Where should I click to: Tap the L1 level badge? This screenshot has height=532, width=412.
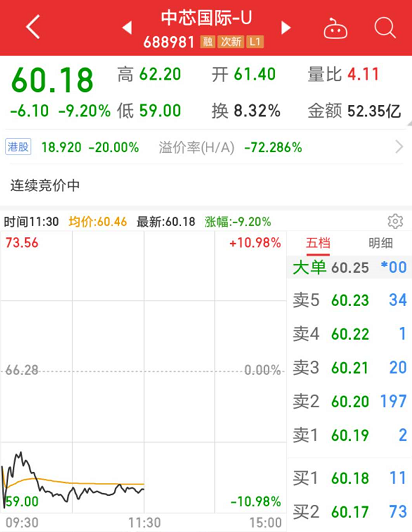tap(255, 42)
